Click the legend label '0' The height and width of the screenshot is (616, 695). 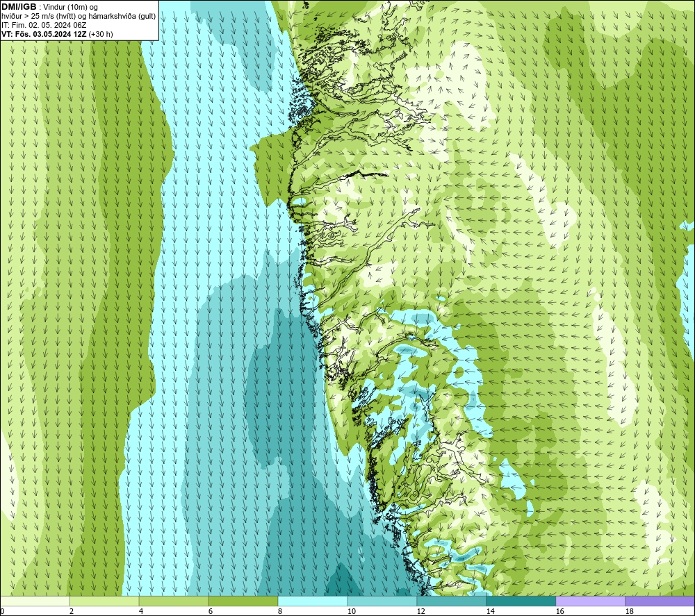(3, 611)
